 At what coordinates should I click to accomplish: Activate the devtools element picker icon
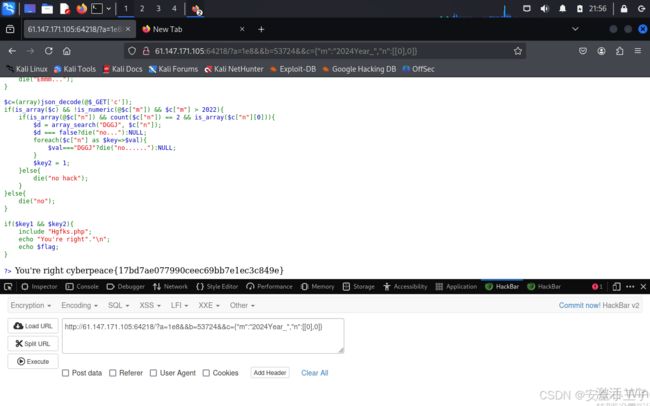pyautogui.click(x=8, y=287)
